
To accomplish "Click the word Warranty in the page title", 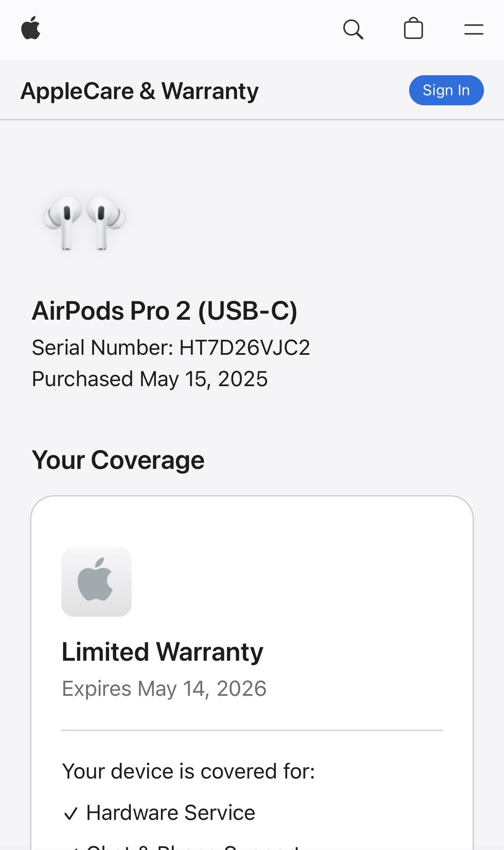I will (210, 91).
